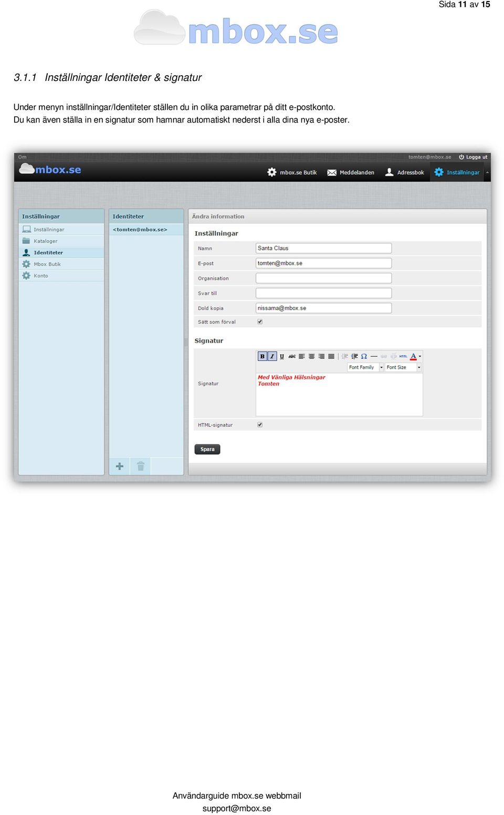Open mbox.se Butik in top navigation
Screen dimensions: 504x815
click(x=292, y=172)
